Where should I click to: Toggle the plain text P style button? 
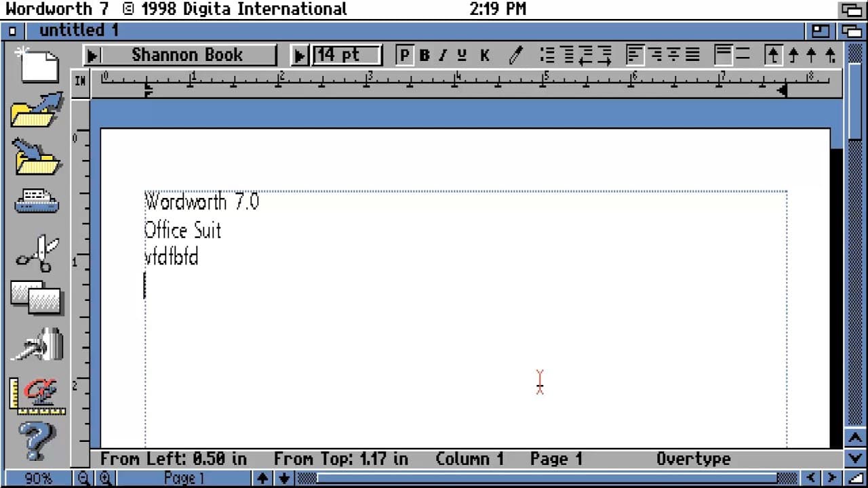pyautogui.click(x=405, y=56)
